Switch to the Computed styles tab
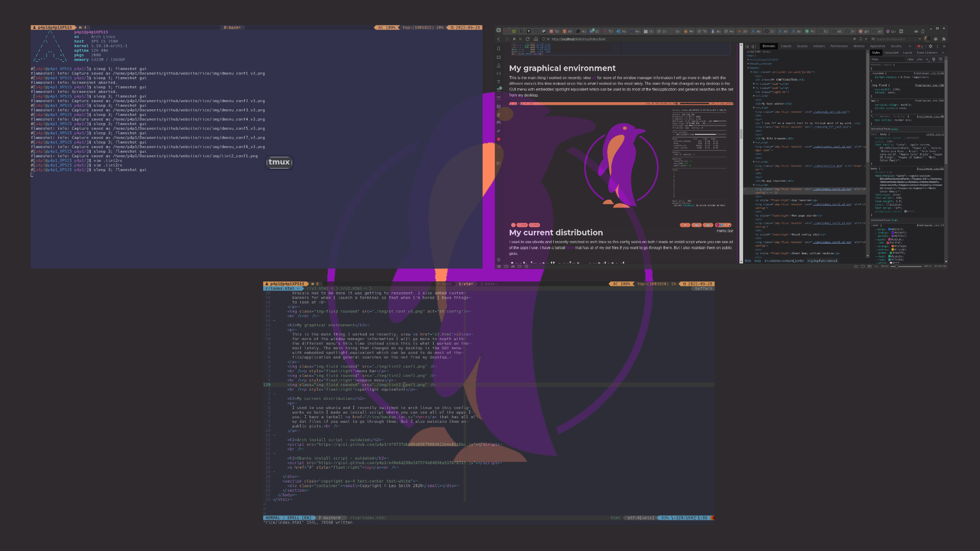 (891, 53)
